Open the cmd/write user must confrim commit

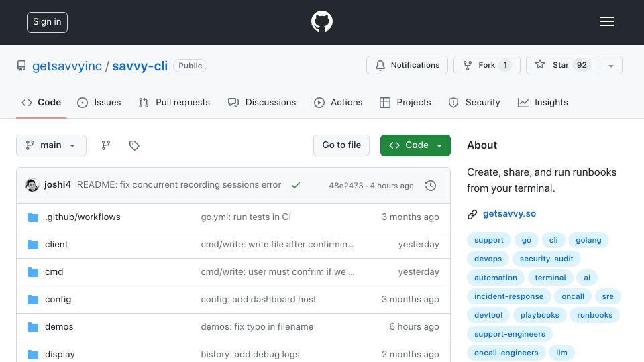[278, 271]
